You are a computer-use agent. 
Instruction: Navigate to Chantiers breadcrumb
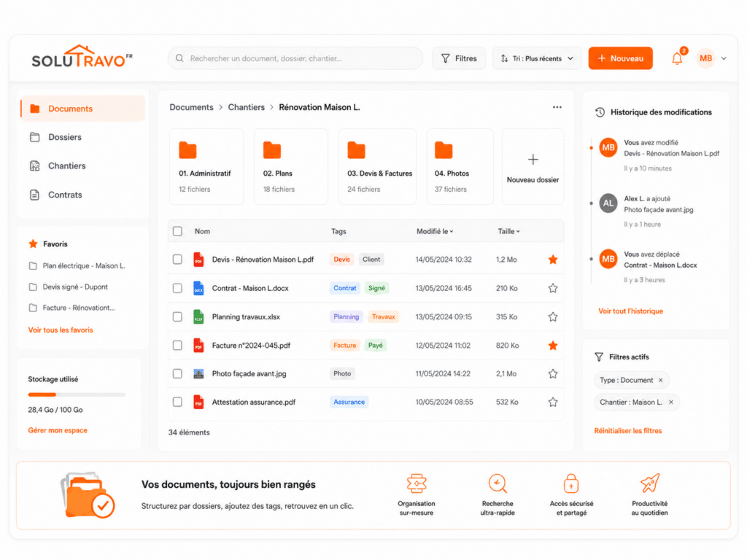[x=247, y=107]
